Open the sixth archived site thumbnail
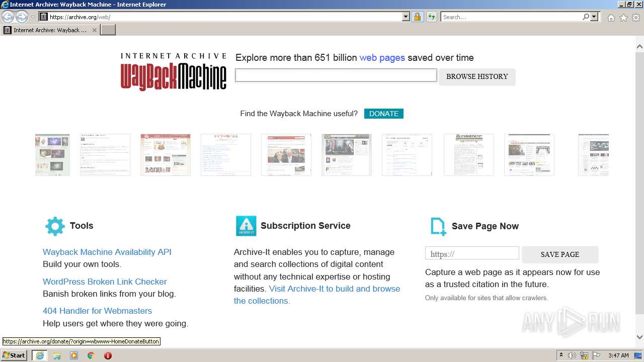The height and width of the screenshot is (362, 644). coord(347,155)
